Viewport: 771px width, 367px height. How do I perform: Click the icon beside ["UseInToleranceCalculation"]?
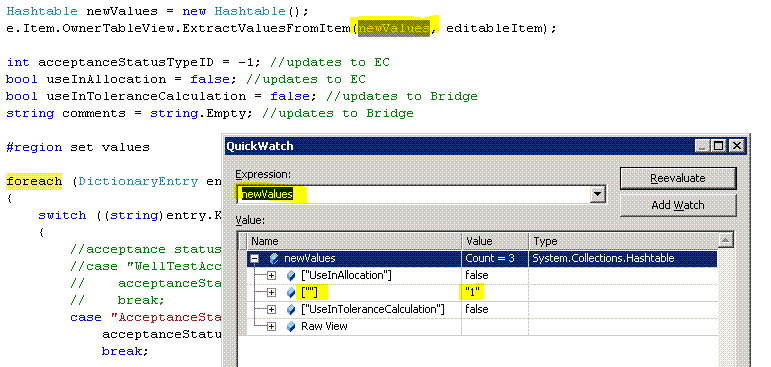291,309
